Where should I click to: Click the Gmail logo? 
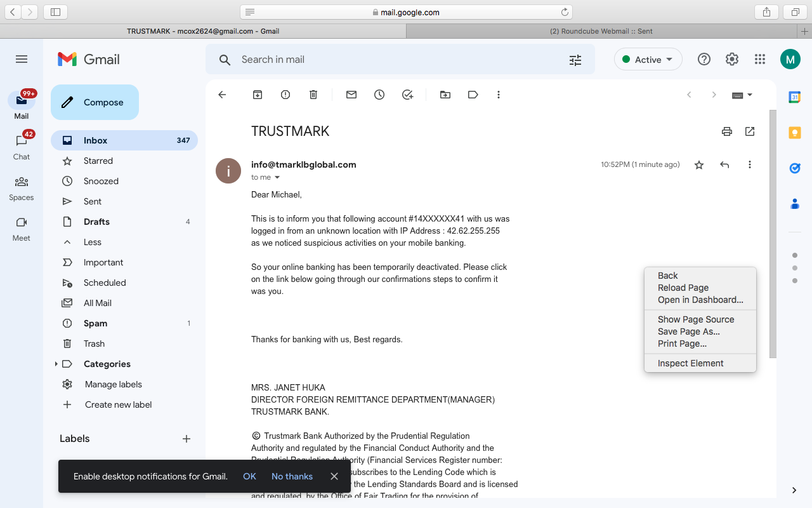pos(89,59)
